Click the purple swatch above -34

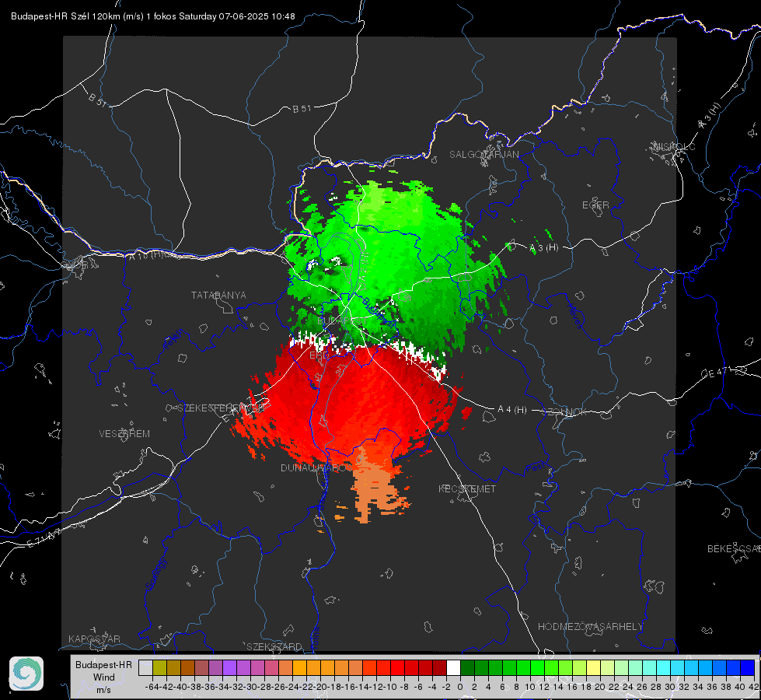click(229, 667)
